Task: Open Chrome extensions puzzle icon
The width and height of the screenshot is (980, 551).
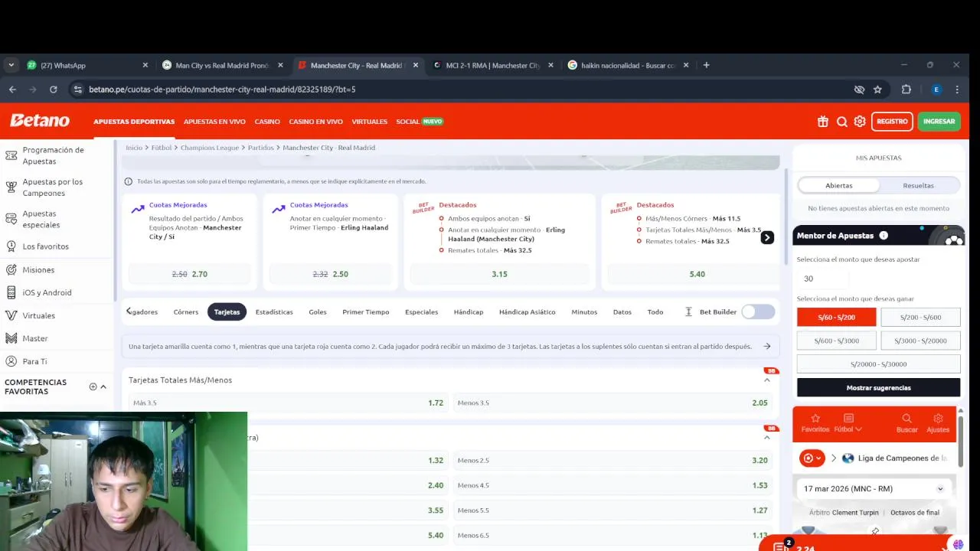Action: [906, 90]
